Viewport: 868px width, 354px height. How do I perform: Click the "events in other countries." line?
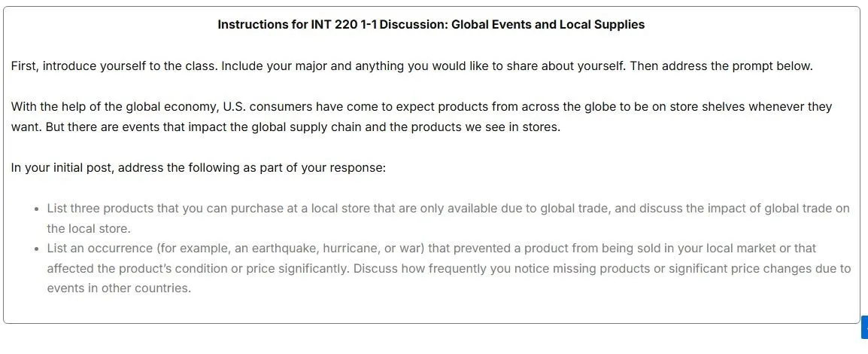coord(119,288)
